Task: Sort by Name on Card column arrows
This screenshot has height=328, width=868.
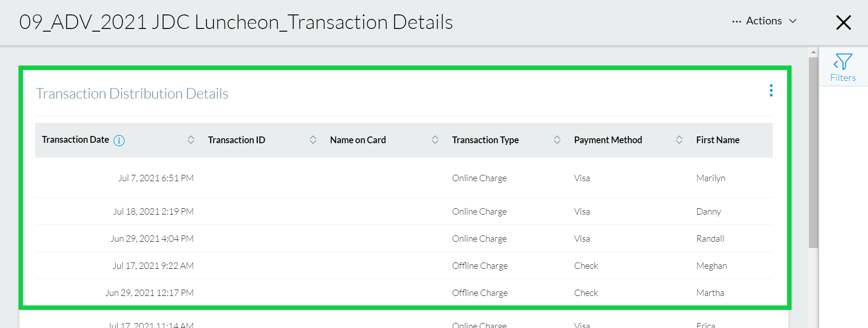Action: (x=435, y=140)
